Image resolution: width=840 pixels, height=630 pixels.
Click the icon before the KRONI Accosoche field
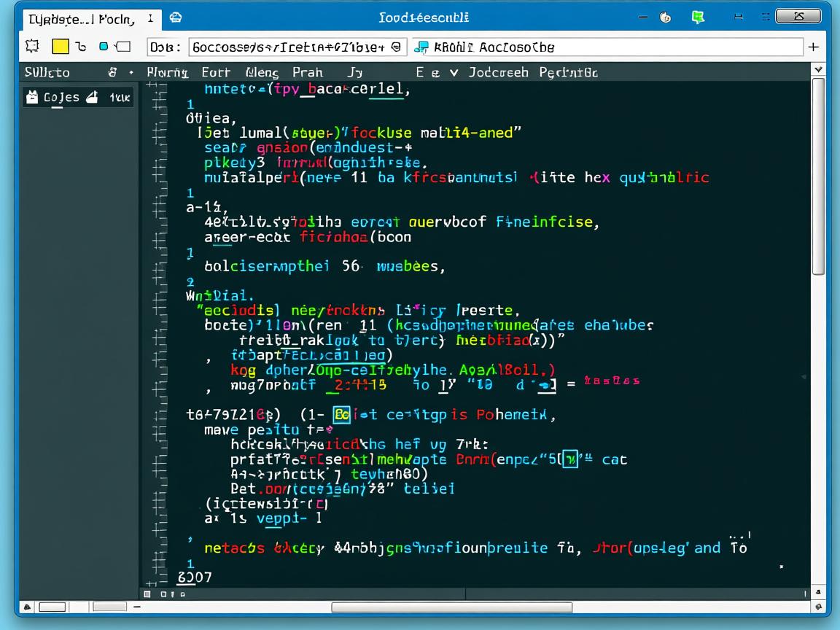[421, 47]
